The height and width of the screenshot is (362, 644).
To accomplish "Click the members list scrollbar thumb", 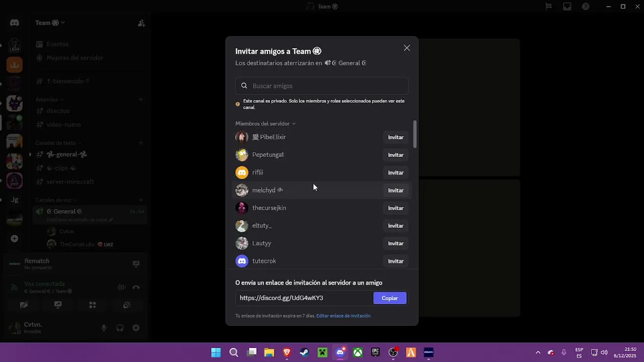I will [415, 134].
